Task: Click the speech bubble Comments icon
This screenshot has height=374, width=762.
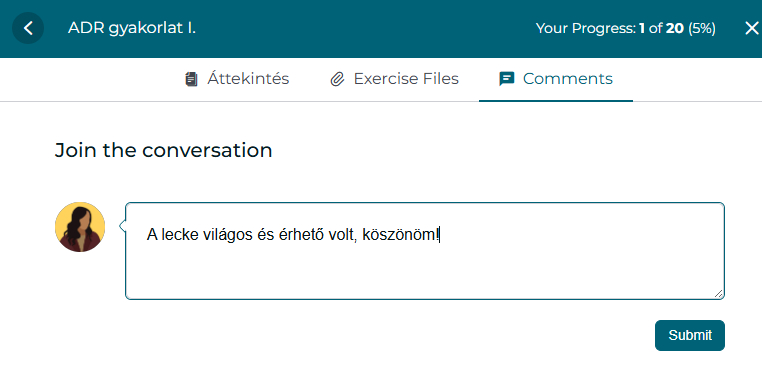Action: (x=507, y=79)
